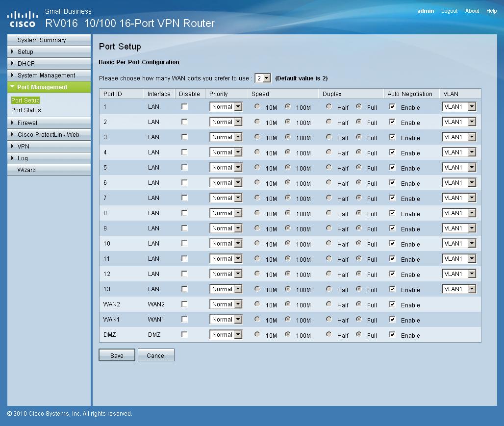Select 10M speed for WAN1
The width and height of the screenshot is (504, 426).
257,319
